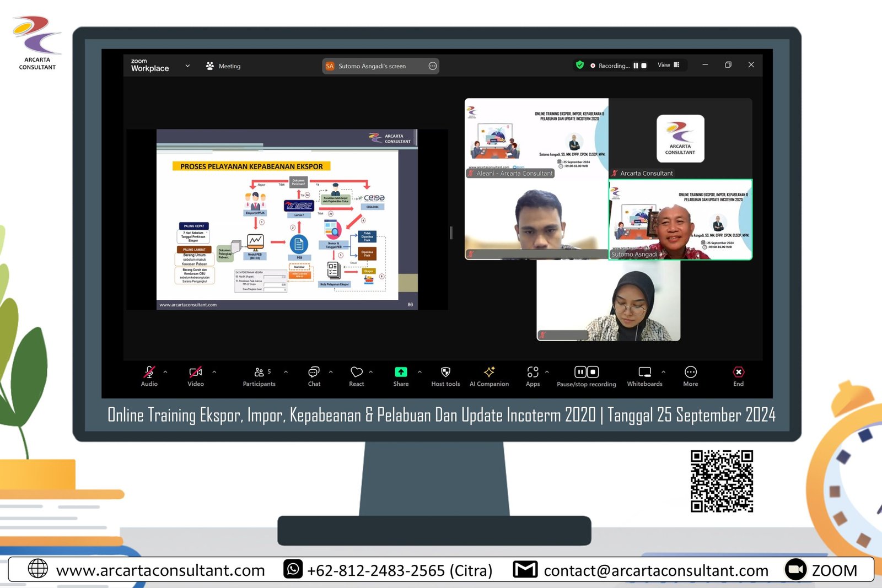Open the Chat panel icon
This screenshot has height=588, width=882.
click(314, 373)
